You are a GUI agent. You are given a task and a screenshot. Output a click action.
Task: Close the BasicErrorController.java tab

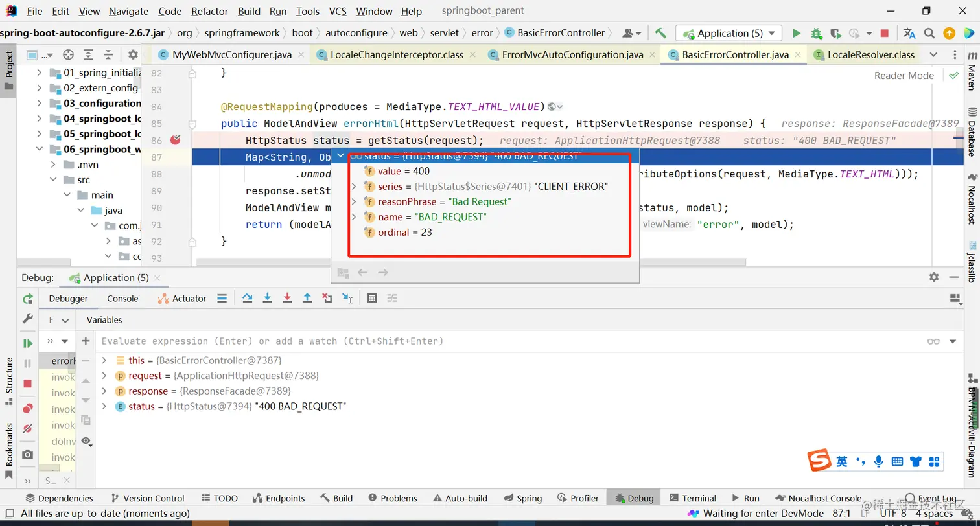[799, 54]
